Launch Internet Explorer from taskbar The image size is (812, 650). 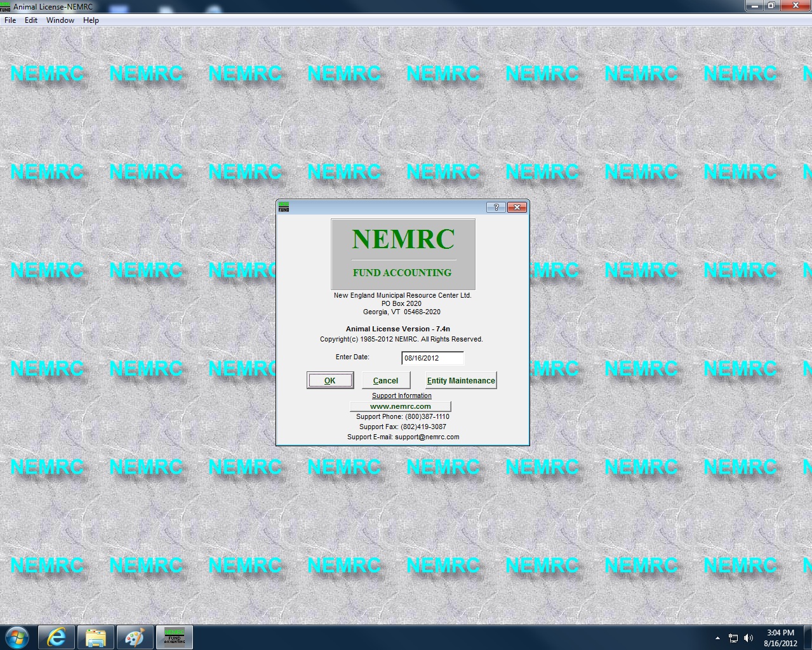pos(57,637)
